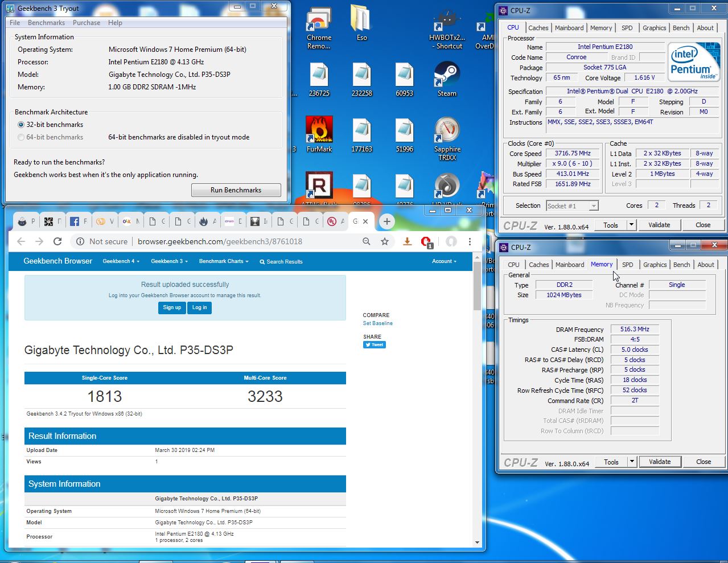Click the DRAM Frequency value 516.3 MHz
728x563 pixels.
tap(635, 329)
